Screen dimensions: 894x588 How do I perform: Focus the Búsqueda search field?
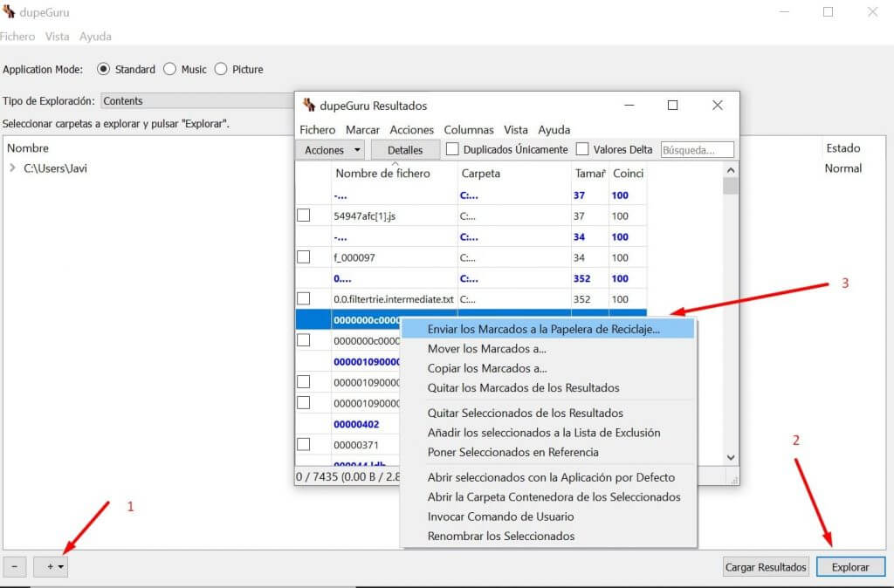pos(697,150)
